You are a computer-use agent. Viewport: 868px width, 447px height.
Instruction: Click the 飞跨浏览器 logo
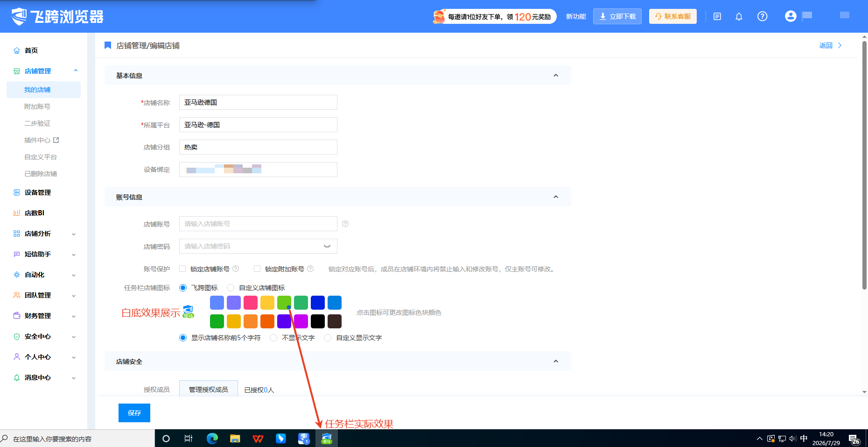pyautogui.click(x=57, y=16)
